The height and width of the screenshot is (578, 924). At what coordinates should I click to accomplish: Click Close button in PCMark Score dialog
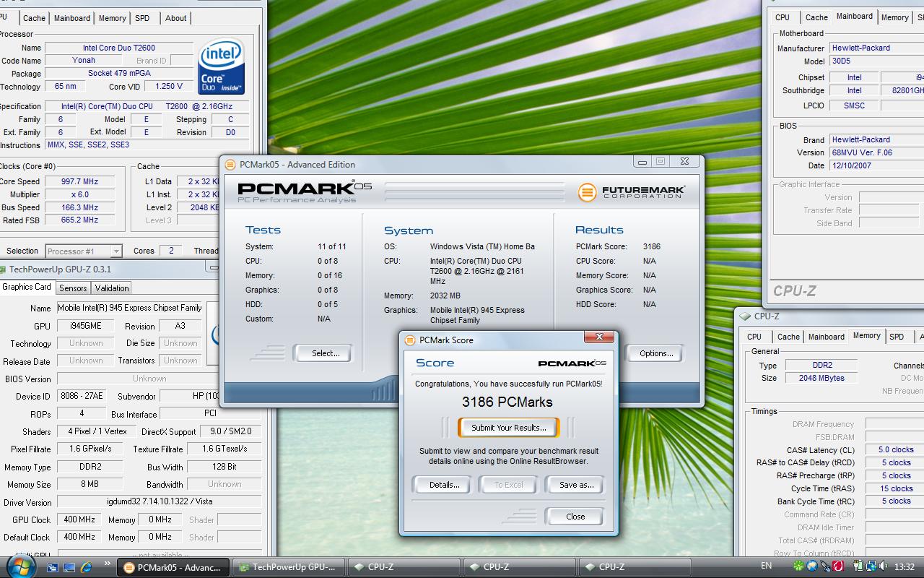575,517
